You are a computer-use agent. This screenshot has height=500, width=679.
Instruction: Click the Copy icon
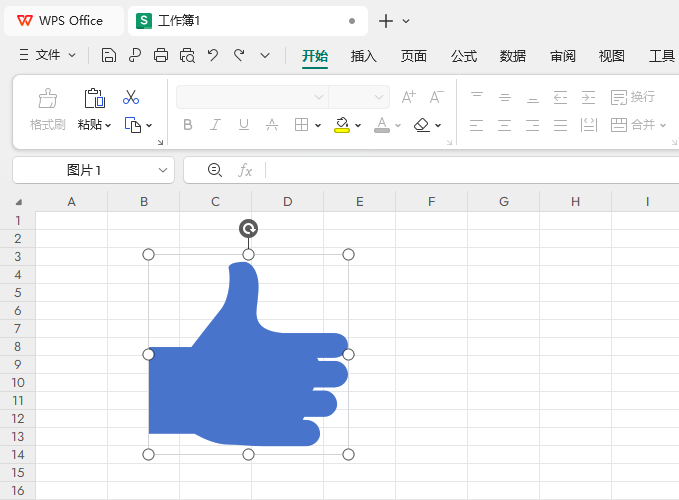click(x=133, y=125)
